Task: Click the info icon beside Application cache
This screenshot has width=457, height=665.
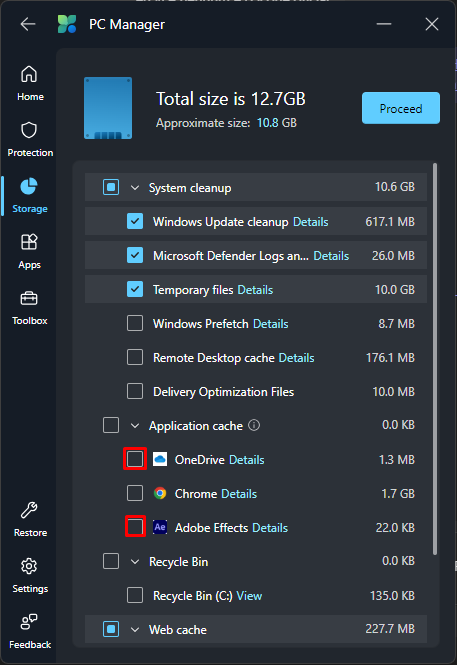Action: click(254, 425)
